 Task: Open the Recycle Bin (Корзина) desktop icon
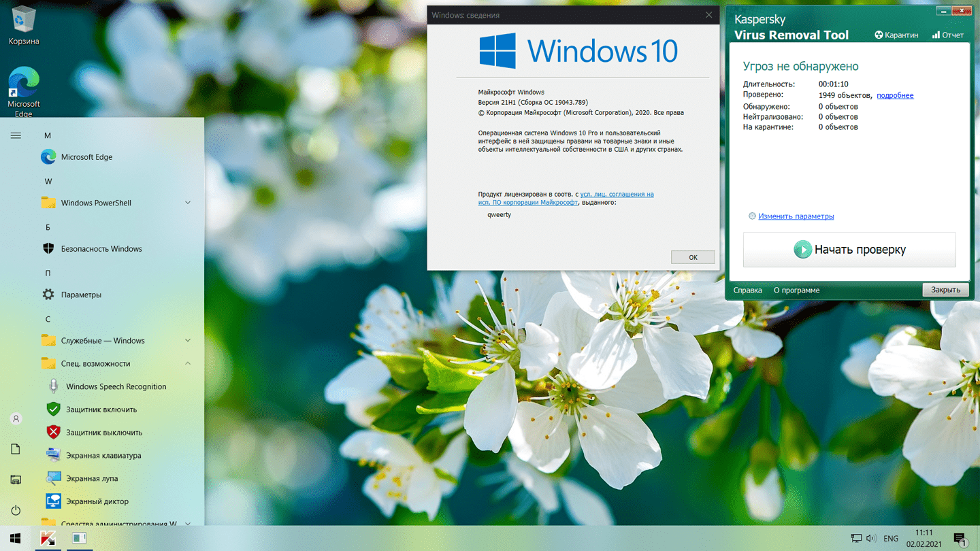tap(24, 26)
